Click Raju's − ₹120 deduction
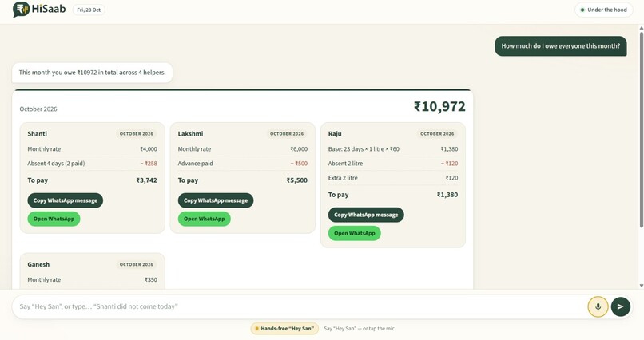 pos(449,164)
